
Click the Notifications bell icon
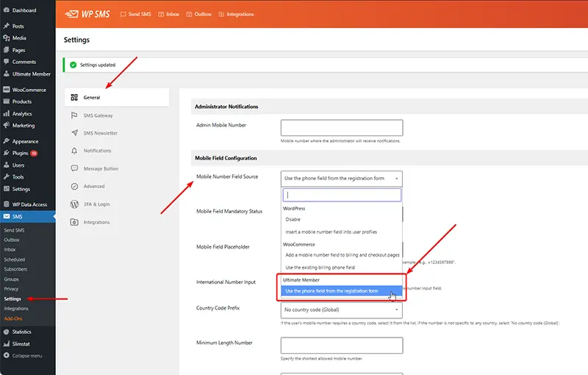coord(74,151)
